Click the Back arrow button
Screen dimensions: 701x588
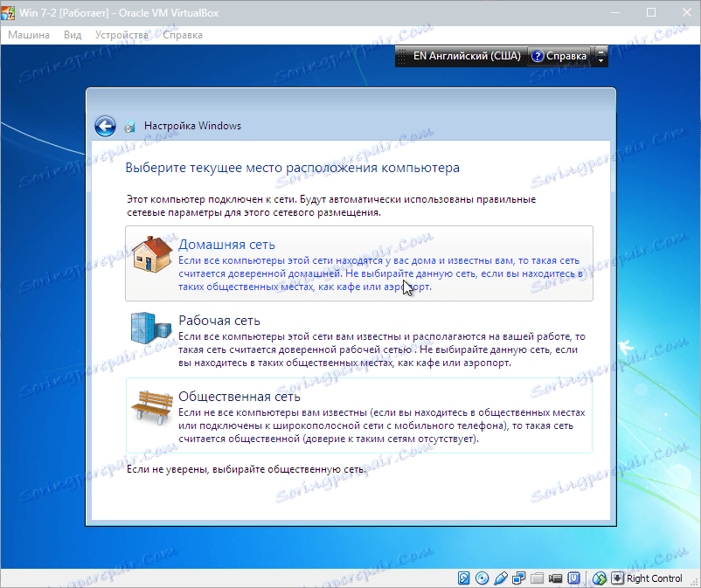(105, 125)
